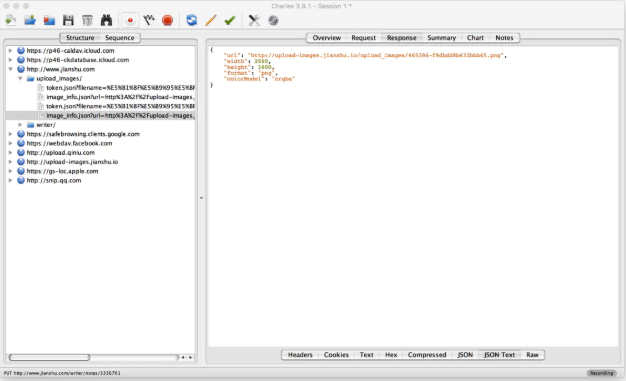Click the horizontal scrollbar in tree panel
The image size is (626, 381).
coord(93,357)
